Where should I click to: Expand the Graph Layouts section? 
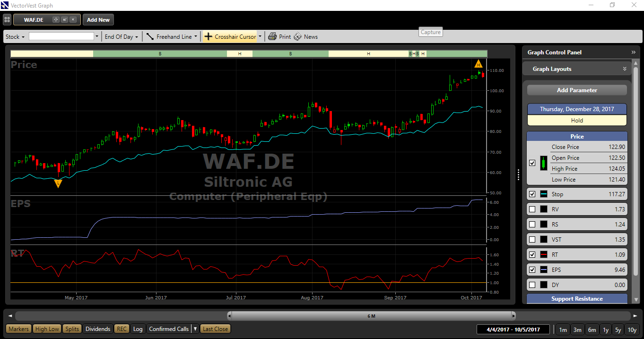[x=625, y=69]
